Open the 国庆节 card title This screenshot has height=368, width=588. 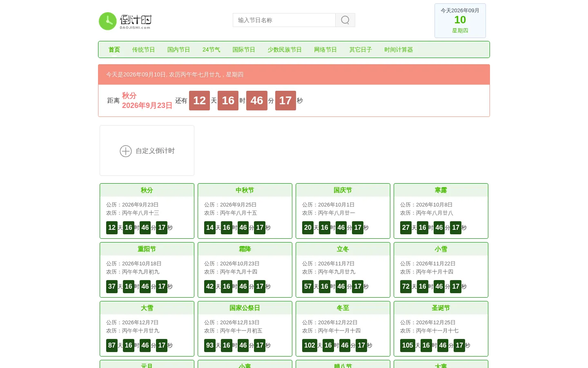click(343, 190)
